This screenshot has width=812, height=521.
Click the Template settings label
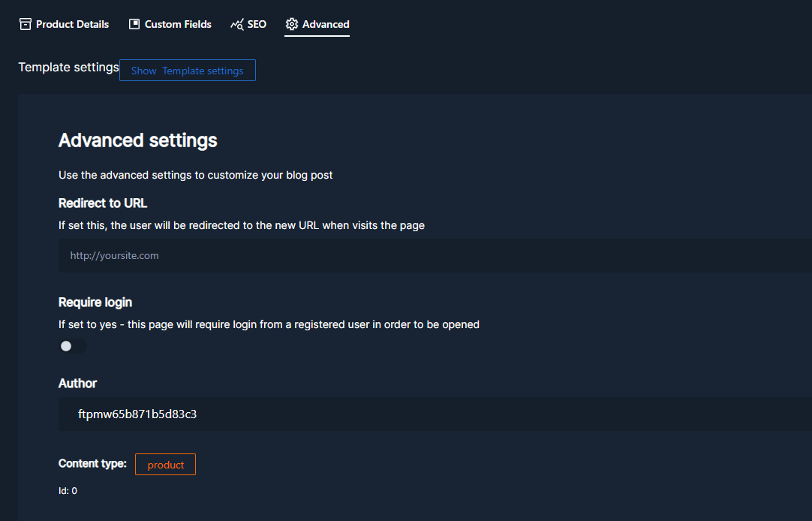68,68
